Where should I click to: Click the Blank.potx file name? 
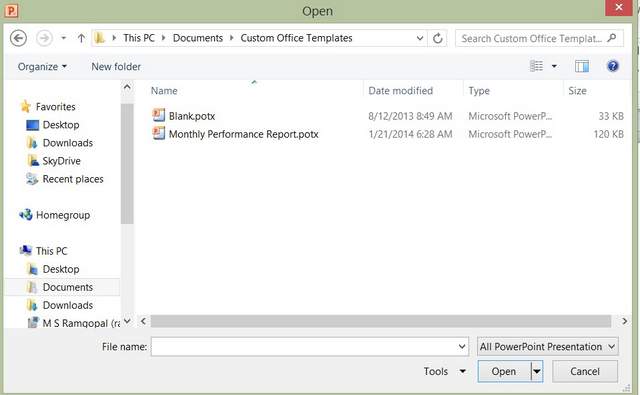192,116
